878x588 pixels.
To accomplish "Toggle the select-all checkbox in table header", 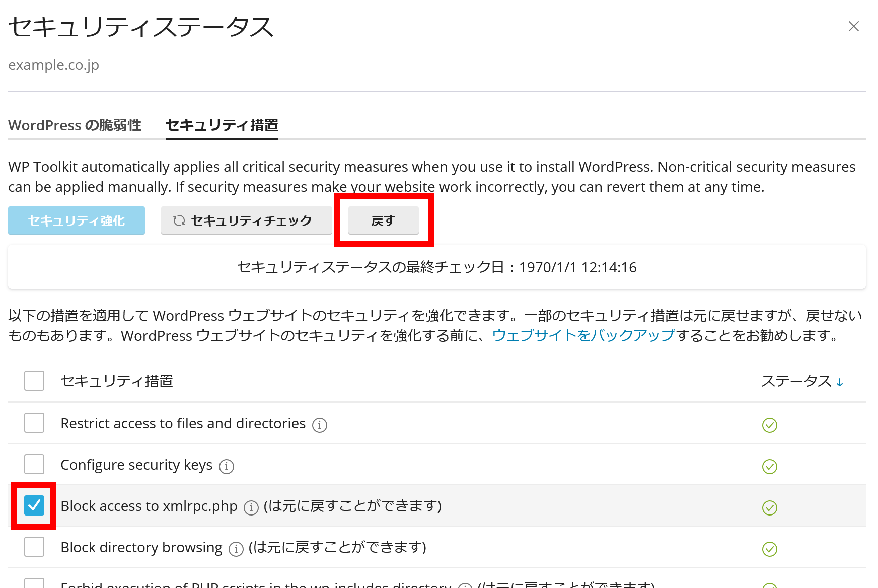I will pyautogui.click(x=34, y=381).
